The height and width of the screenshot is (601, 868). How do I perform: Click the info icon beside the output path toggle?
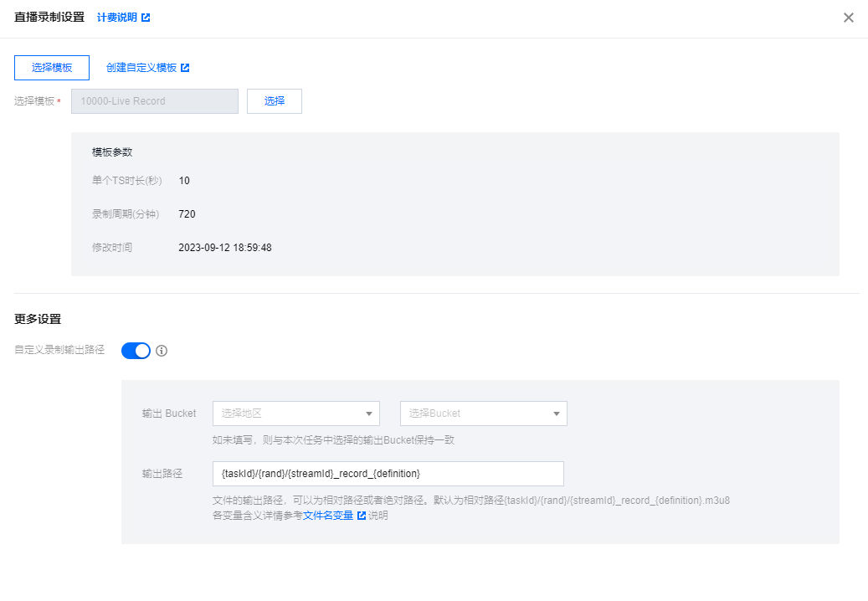162,351
